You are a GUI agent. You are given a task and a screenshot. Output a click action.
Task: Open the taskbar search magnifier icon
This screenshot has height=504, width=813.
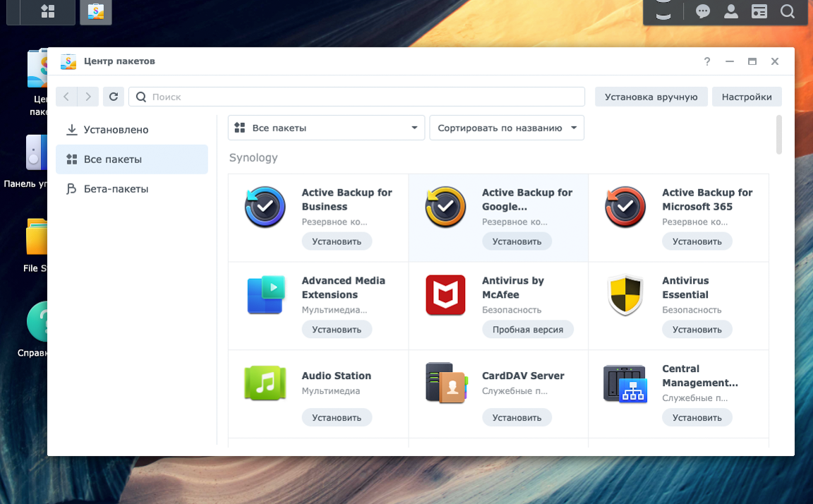point(788,11)
